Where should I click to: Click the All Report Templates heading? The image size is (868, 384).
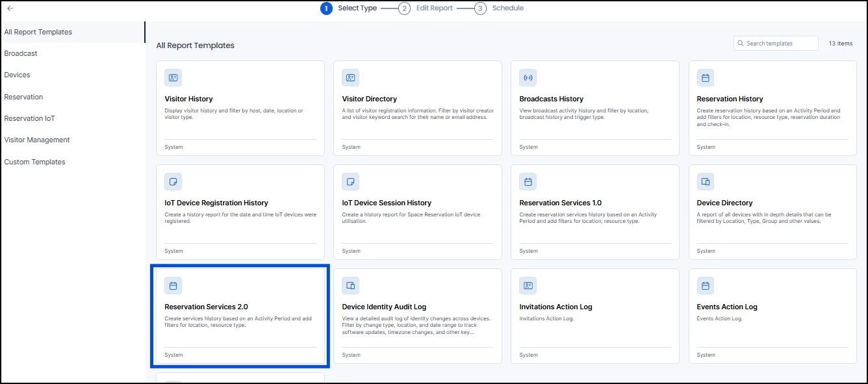(x=196, y=45)
